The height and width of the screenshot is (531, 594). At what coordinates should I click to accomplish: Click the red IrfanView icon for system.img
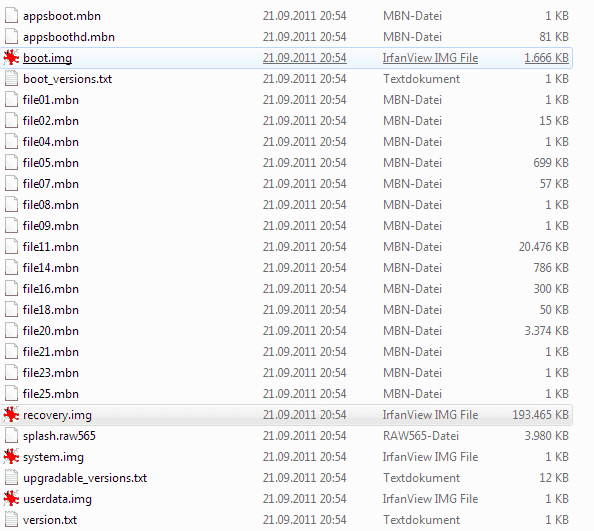tap(11, 457)
